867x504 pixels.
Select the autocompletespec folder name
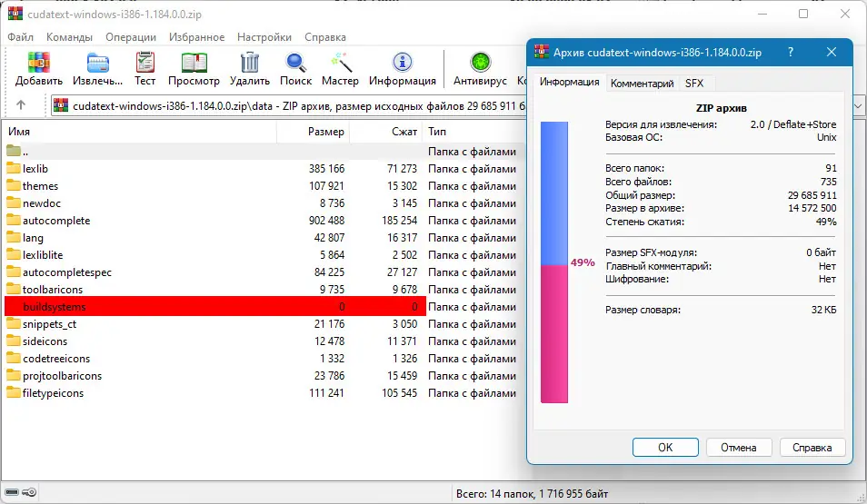point(67,272)
